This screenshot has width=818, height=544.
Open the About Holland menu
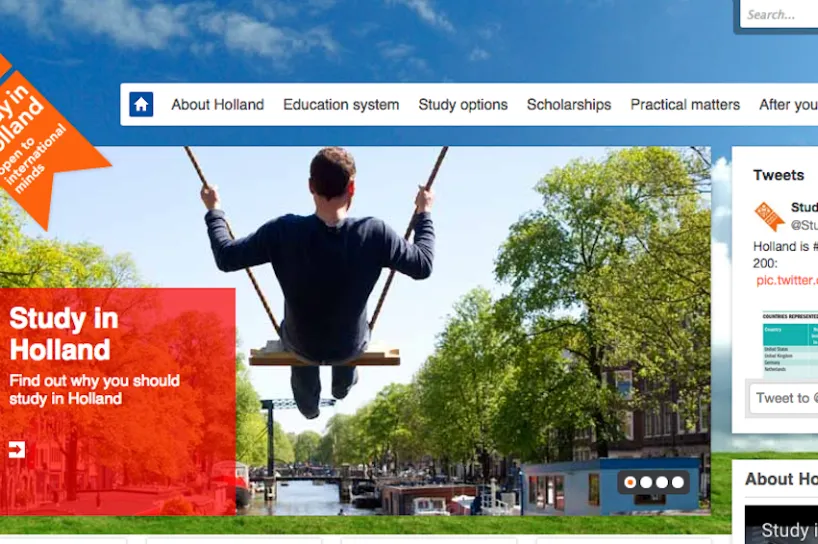218,105
